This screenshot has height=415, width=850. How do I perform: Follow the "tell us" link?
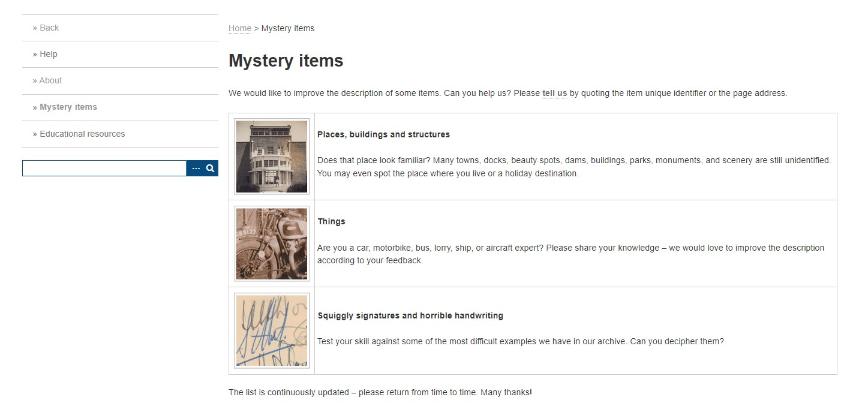click(554, 93)
